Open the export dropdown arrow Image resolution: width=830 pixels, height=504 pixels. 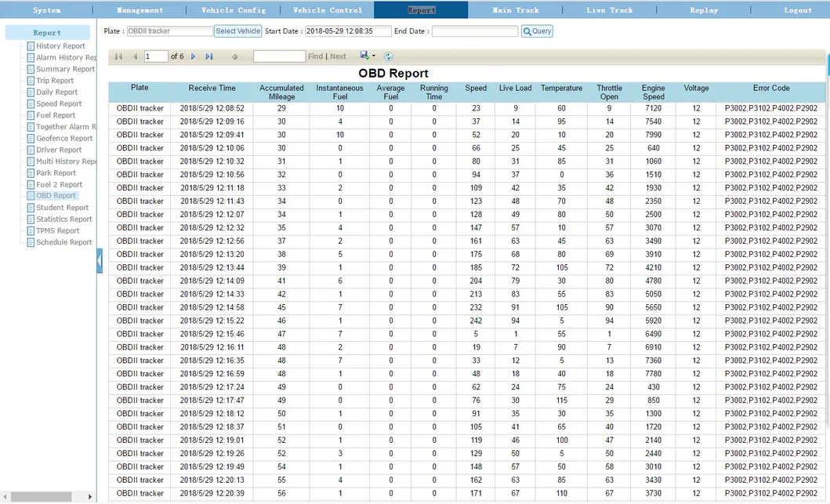[374, 56]
